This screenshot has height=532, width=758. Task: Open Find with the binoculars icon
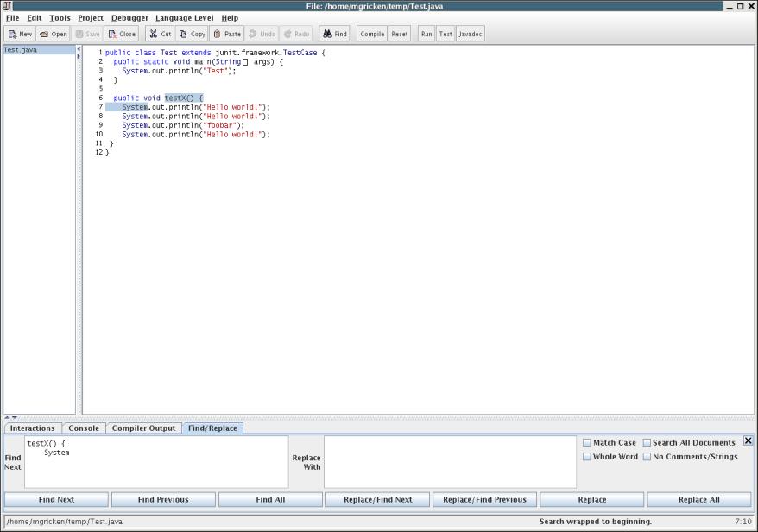point(327,35)
